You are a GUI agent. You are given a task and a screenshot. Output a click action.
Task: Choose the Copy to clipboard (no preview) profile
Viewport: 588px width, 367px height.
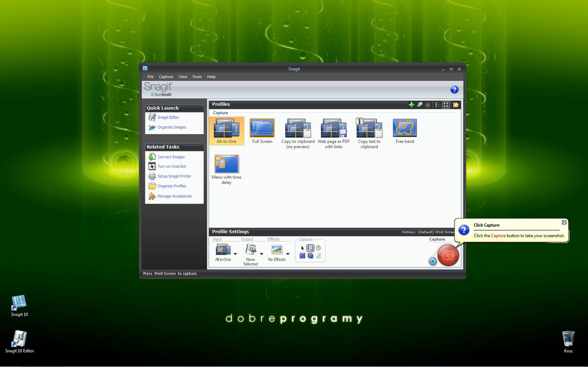tap(298, 133)
